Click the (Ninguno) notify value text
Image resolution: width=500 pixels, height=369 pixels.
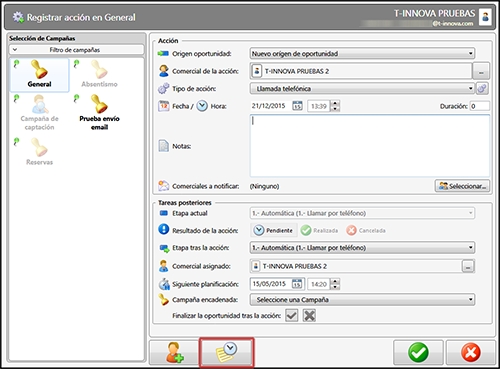(264, 186)
